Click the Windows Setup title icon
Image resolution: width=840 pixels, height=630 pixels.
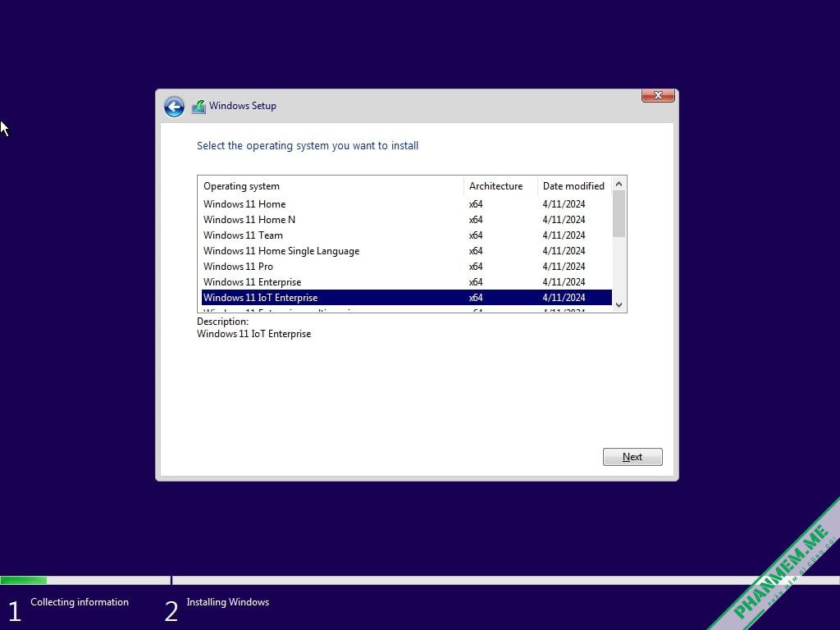pyautogui.click(x=199, y=107)
